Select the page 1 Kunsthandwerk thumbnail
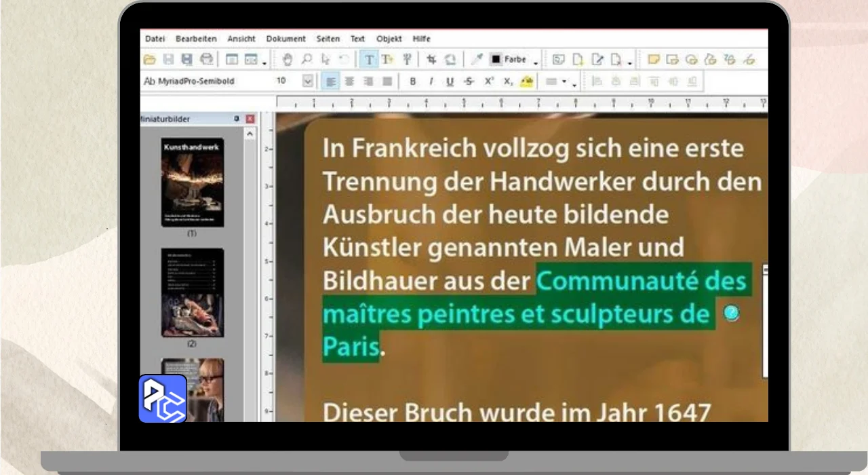Screen dimensions: 868x475 (192, 182)
